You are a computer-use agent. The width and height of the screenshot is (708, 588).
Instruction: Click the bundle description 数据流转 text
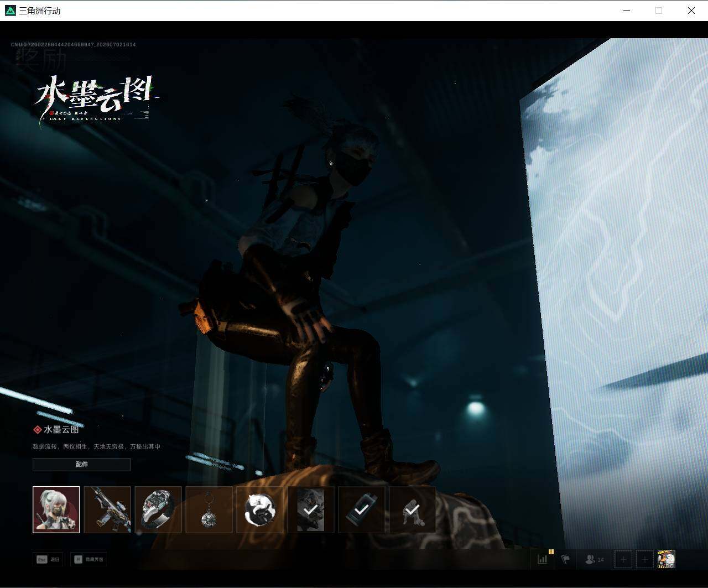pyautogui.click(x=96, y=446)
